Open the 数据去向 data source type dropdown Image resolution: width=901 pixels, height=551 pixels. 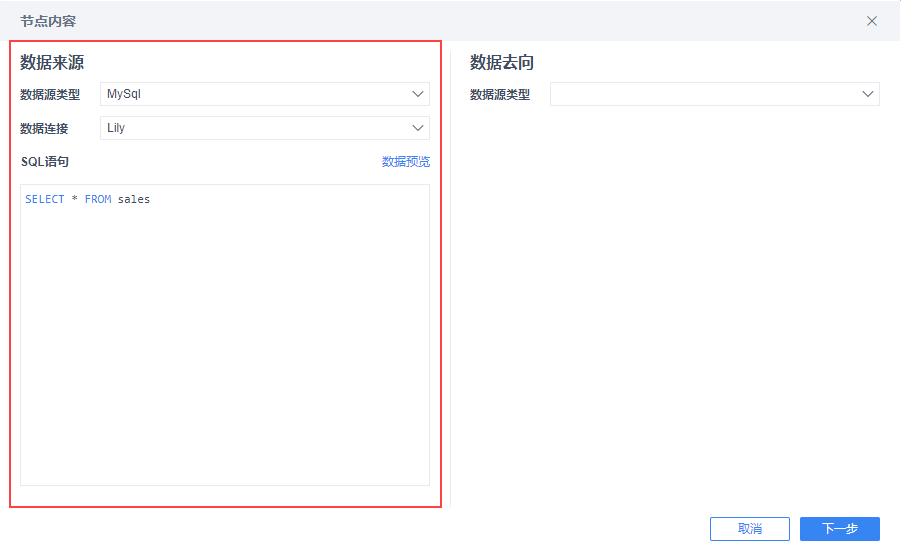(x=715, y=94)
